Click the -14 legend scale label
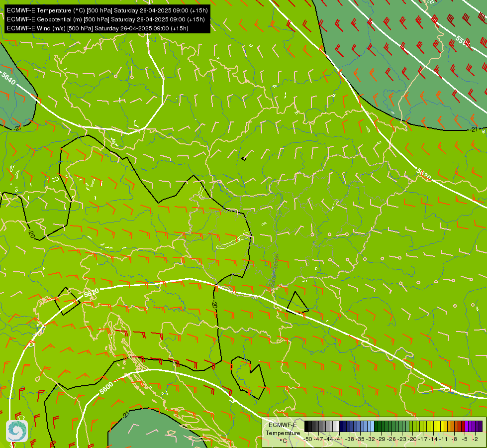The width and height of the screenshot is (487, 448). pos(434,439)
